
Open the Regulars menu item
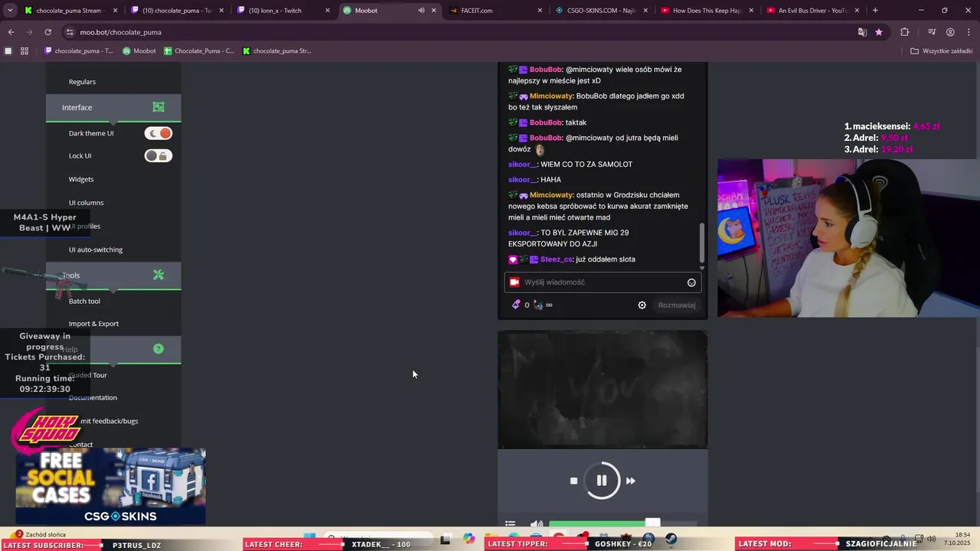click(x=82, y=82)
